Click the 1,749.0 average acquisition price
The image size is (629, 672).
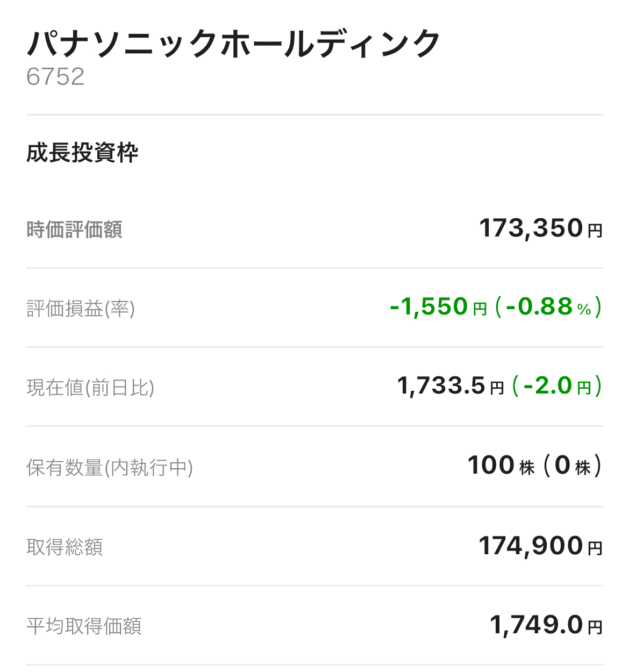pyautogui.click(x=537, y=625)
